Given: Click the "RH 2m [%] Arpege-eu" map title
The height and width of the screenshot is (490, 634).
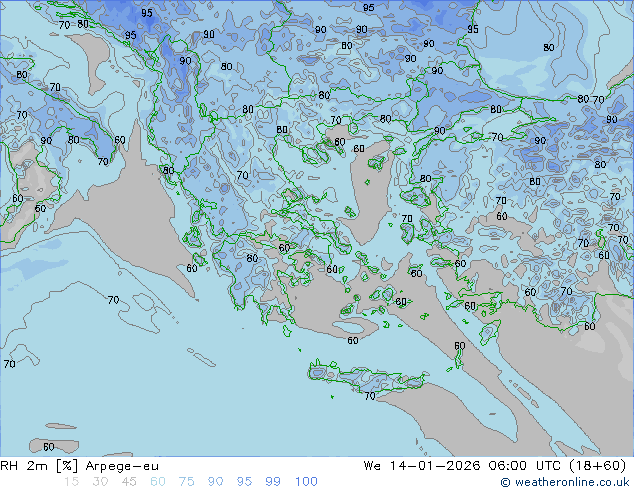Looking at the screenshot, I should (79, 466).
